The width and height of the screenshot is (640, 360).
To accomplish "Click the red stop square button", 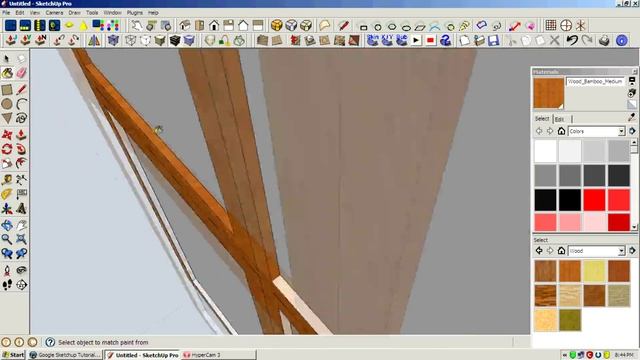I will tap(431, 40).
